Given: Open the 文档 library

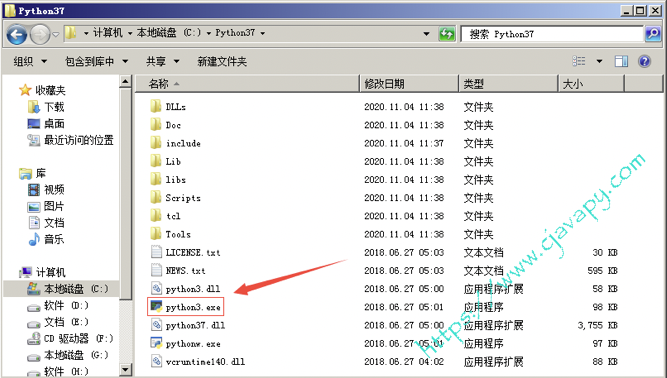Looking at the screenshot, I should (54, 223).
